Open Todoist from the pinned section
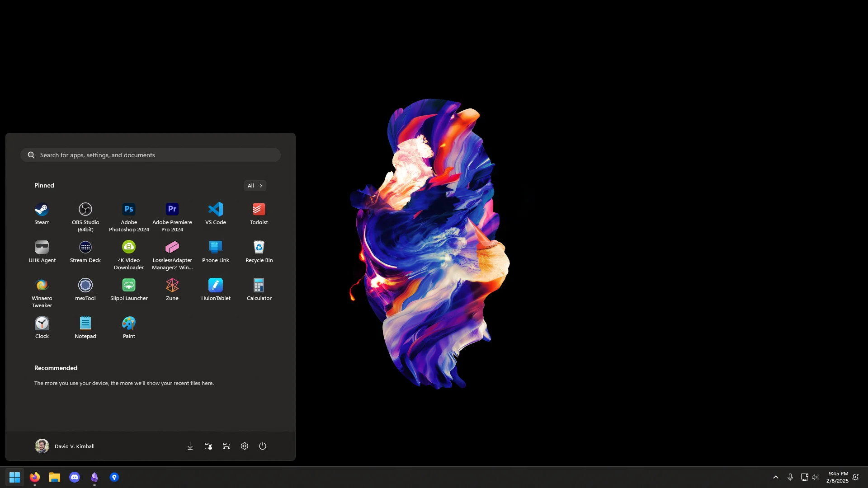The width and height of the screenshot is (868, 488). click(x=259, y=213)
